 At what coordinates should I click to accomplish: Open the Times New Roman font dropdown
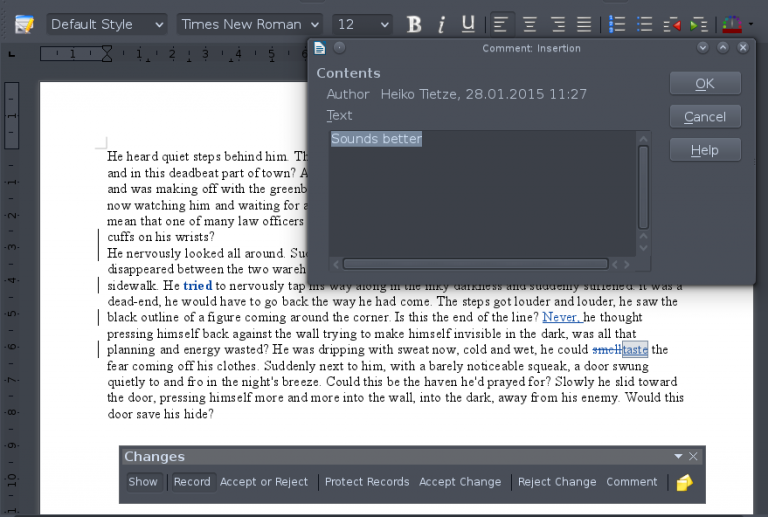(250, 24)
